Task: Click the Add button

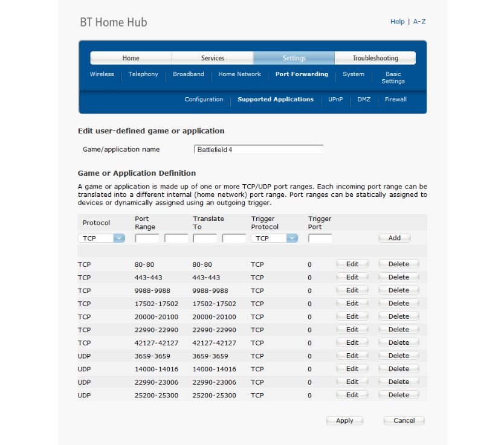Action: [395, 238]
